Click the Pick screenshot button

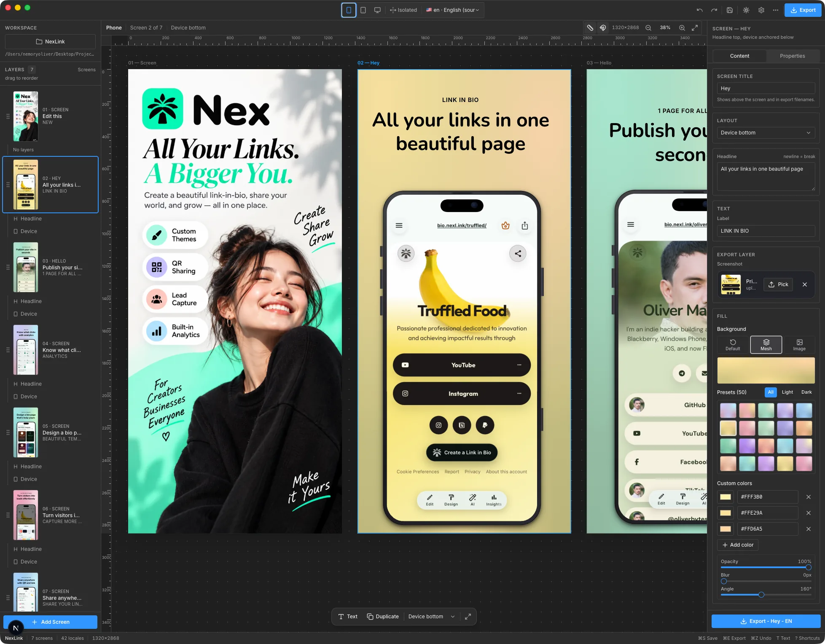tap(778, 284)
